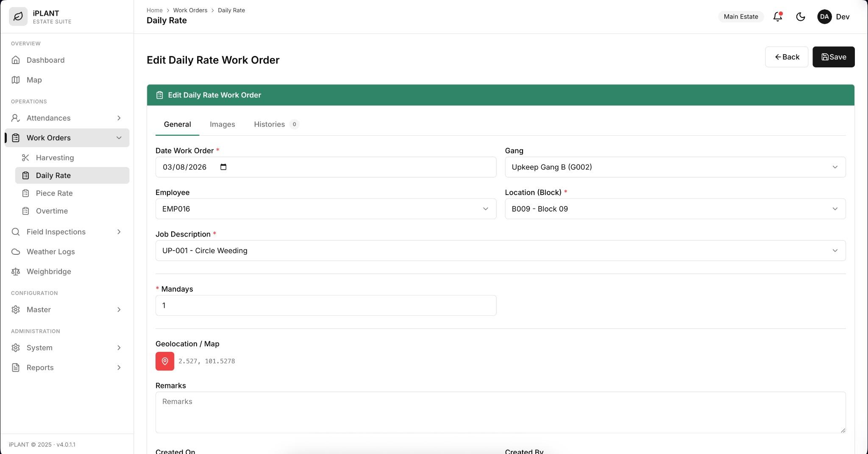Click the Reports document icon
The height and width of the screenshot is (454, 868).
point(16,368)
